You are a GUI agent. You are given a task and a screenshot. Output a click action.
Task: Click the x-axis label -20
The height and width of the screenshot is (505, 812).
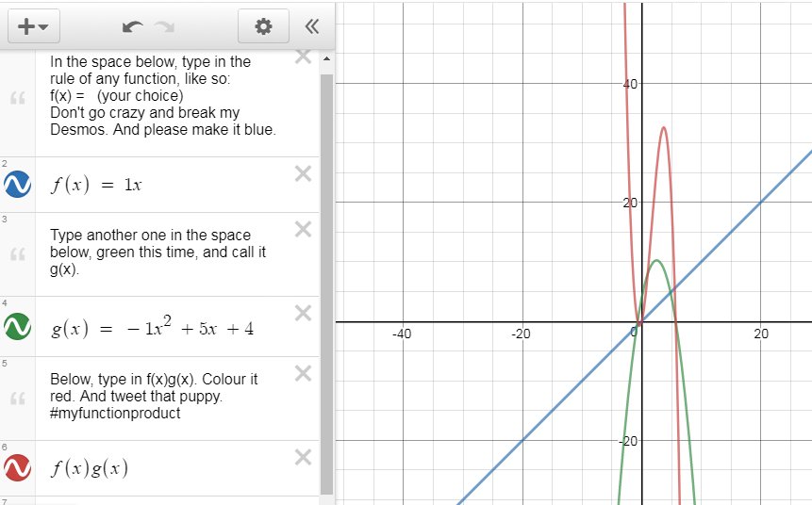click(521, 334)
